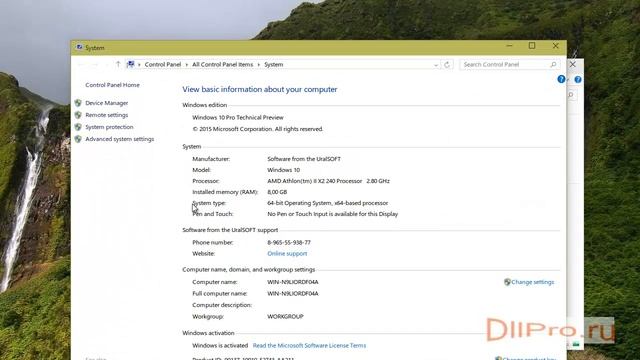Minimize the System window
The height and width of the screenshot is (360, 640).
[509, 46]
